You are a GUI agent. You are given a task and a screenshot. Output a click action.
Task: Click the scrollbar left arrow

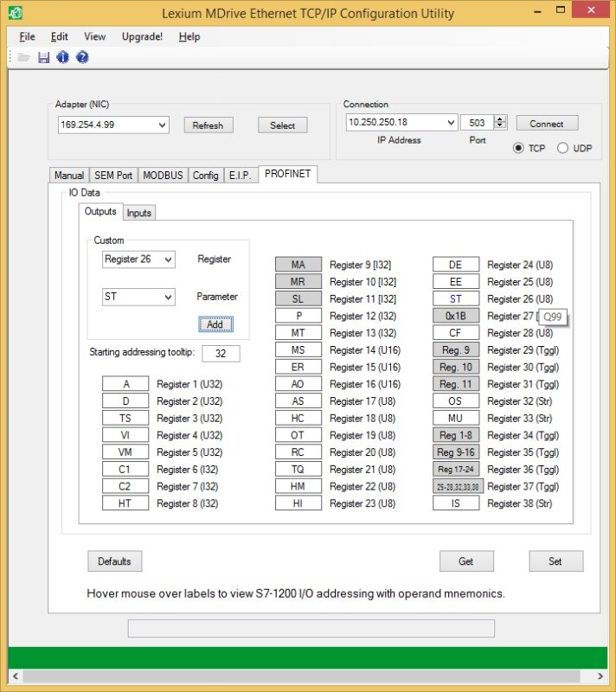pos(16,676)
